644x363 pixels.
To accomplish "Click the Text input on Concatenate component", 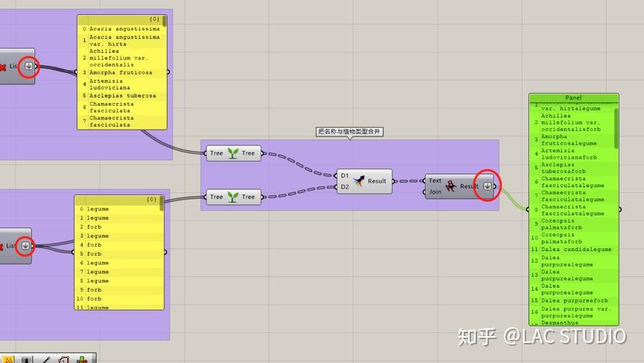I will click(x=435, y=180).
